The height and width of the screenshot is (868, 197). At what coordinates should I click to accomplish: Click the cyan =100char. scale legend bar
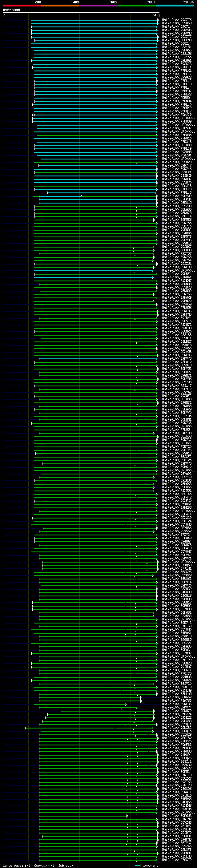point(137,866)
